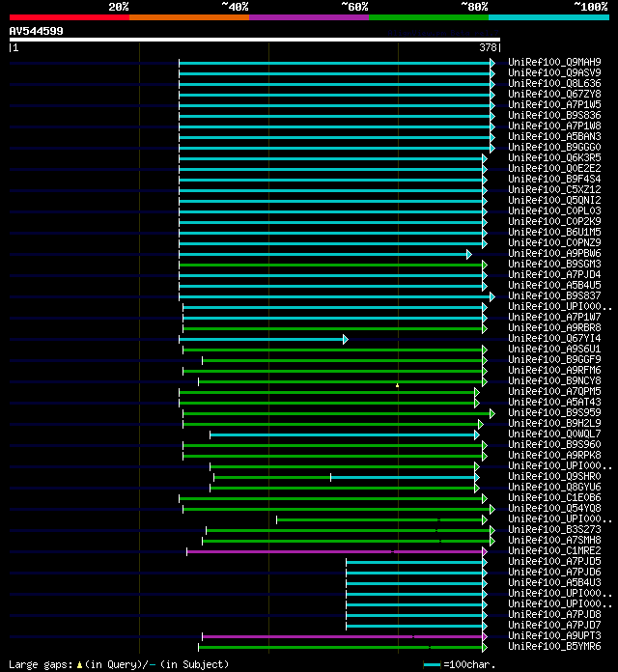Open hit UniRef100_B9H2L9
This screenshot has width=618, height=672.
tap(554, 423)
